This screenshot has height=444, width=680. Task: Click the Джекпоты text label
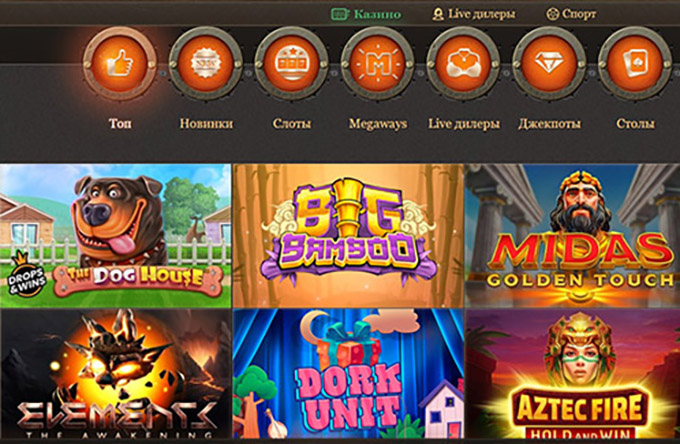pos(549,124)
